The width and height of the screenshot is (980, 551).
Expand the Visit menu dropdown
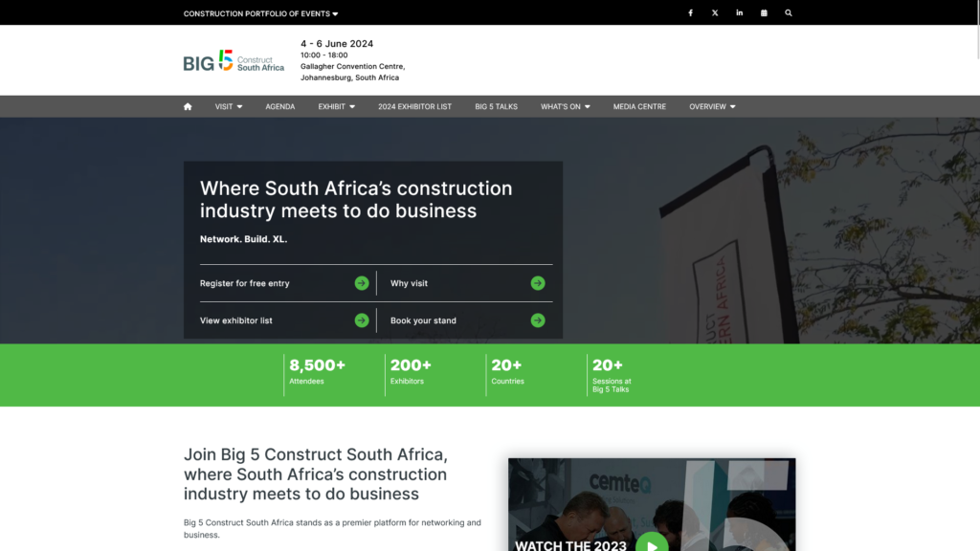coord(229,107)
